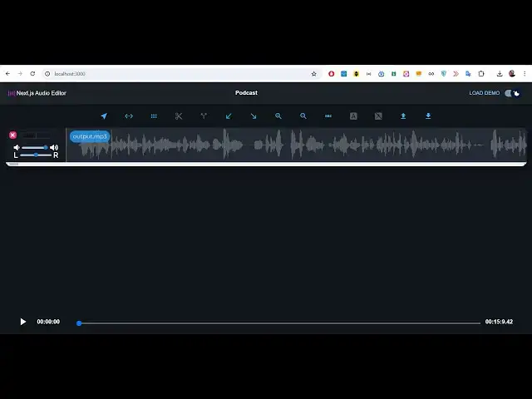Click the R pan label
The image size is (532, 399).
pos(56,155)
